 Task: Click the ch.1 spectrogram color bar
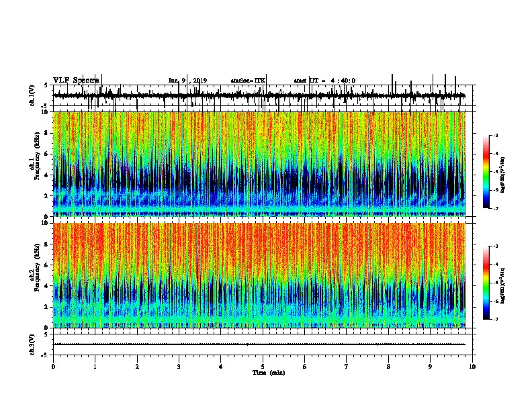tap(486, 172)
